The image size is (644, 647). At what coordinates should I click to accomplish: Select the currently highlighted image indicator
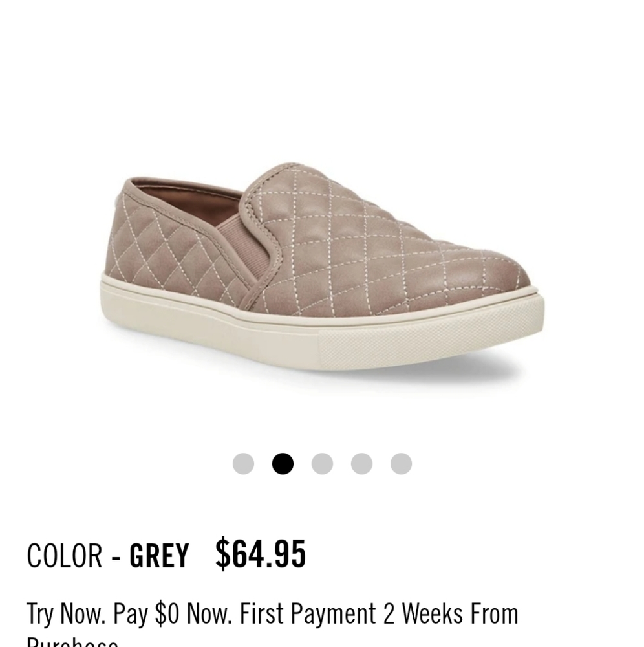[283, 463]
